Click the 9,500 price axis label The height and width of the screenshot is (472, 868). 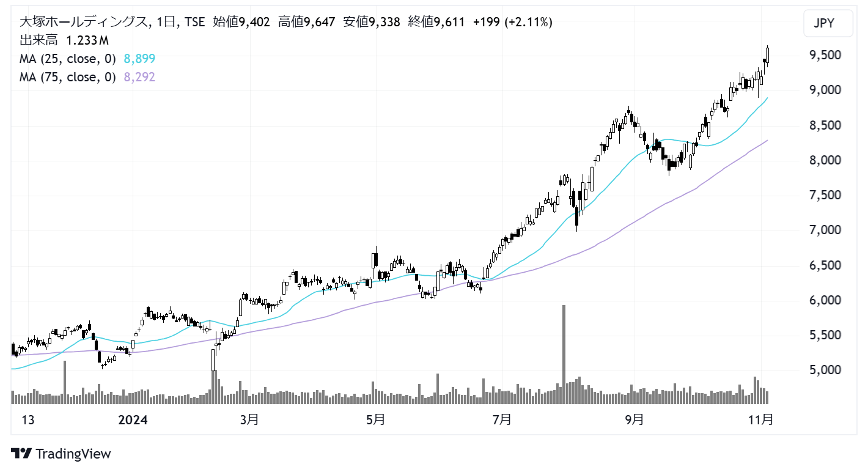pyautogui.click(x=825, y=55)
